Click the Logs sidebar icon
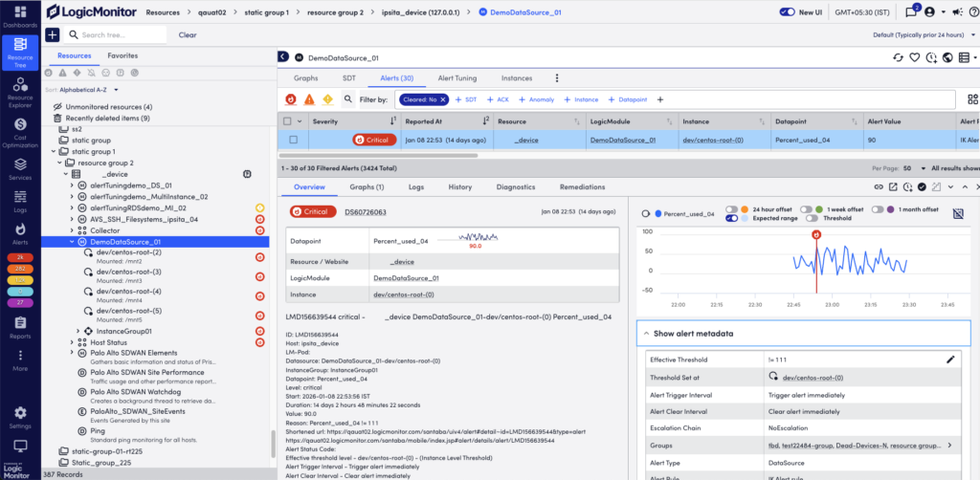This screenshot has height=480, width=980. pos(20,196)
